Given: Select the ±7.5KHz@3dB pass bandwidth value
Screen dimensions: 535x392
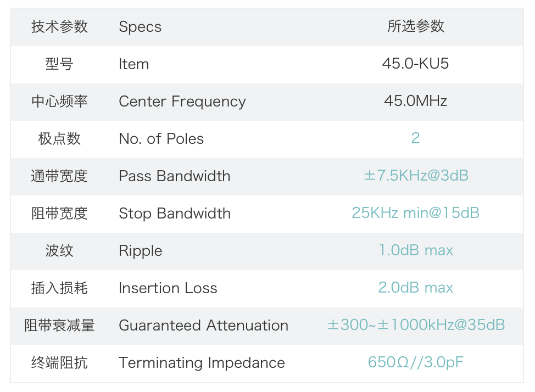Looking at the screenshot, I should 415,176.
